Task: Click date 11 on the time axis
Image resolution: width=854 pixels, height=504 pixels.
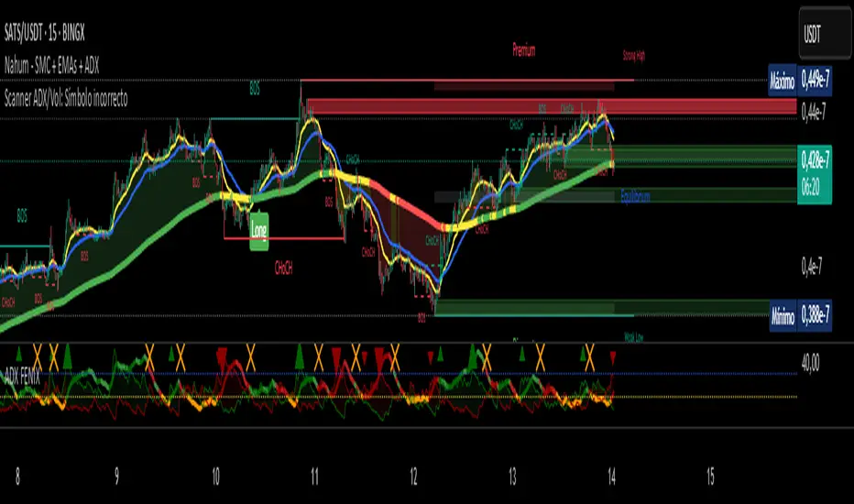Action: [314, 477]
